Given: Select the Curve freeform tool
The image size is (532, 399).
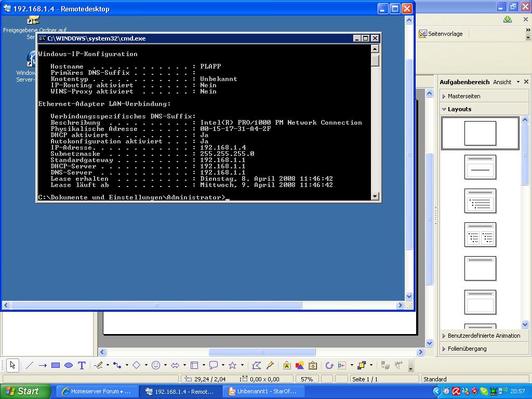Looking at the screenshot, I should point(99,365).
